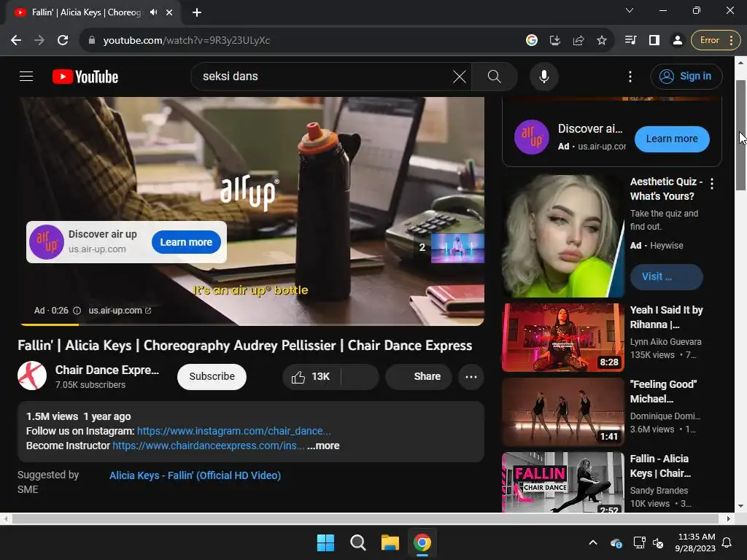
Task: Open Fallin chair dance Sandy Brandes video
Action: (x=562, y=482)
